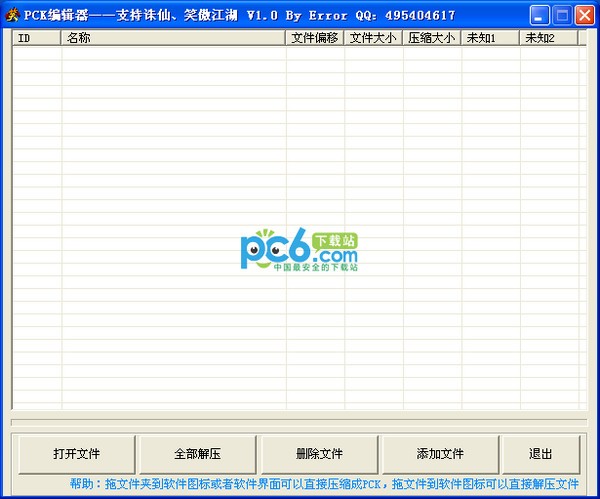Click the PCK editor title bar app icon
The height and width of the screenshot is (499, 600).
12,15
